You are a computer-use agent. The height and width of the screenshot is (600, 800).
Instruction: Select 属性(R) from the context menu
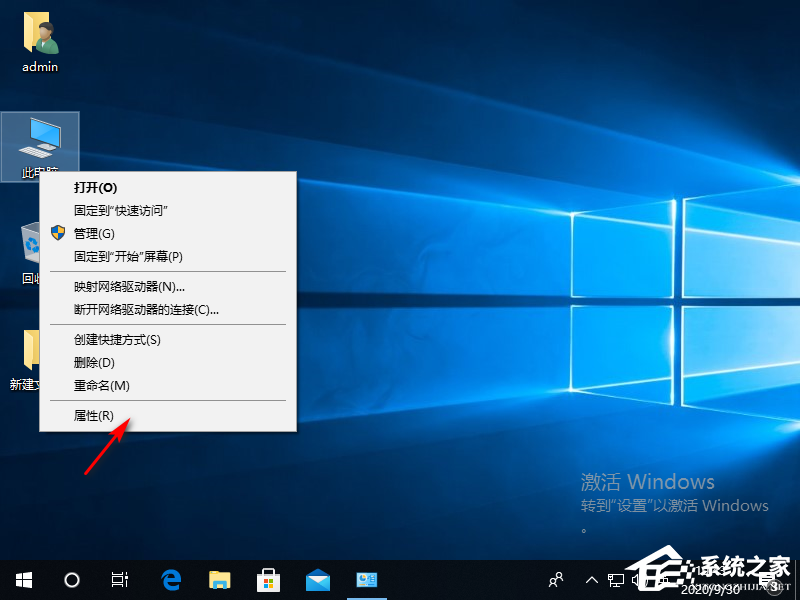click(x=93, y=415)
